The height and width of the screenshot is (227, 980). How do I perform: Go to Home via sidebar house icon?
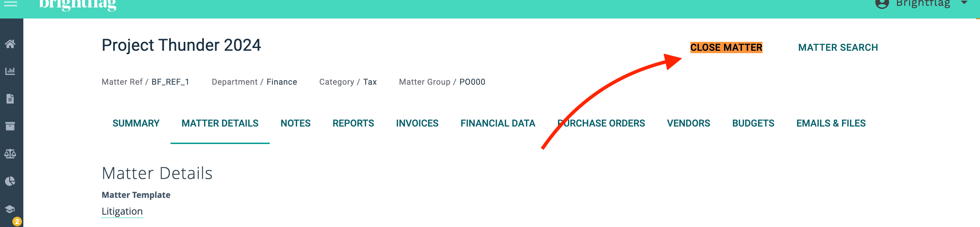10,44
